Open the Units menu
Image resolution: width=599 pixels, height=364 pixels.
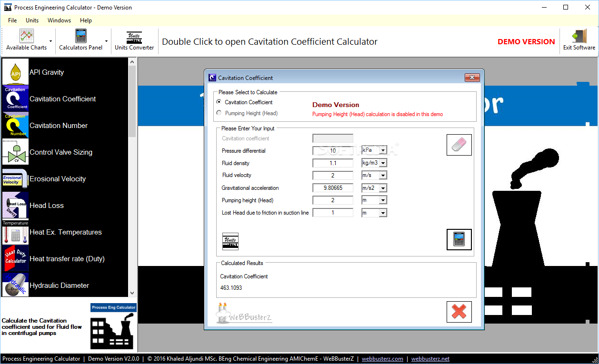pos(32,20)
